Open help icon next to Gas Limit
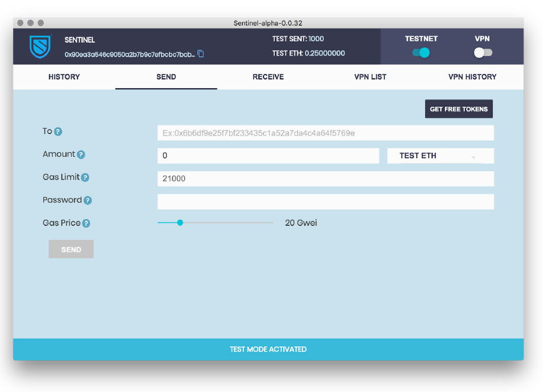543x392 pixels. tap(85, 177)
